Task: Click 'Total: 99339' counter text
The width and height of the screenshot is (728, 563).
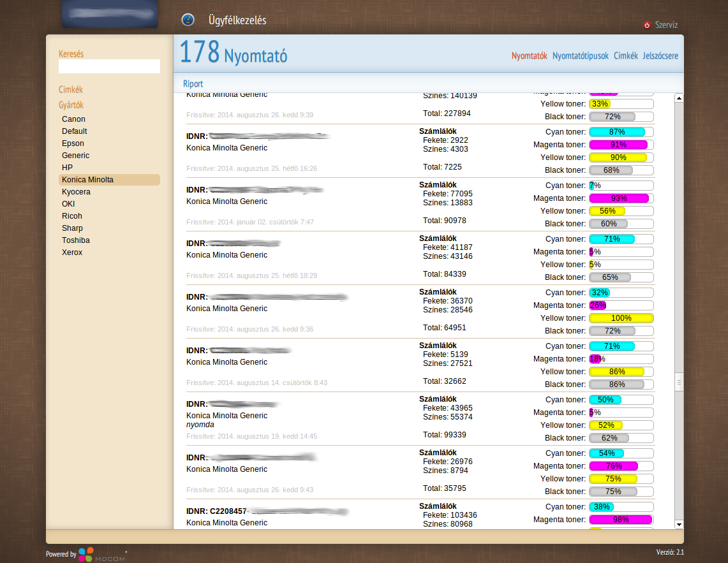Action: coord(444,435)
